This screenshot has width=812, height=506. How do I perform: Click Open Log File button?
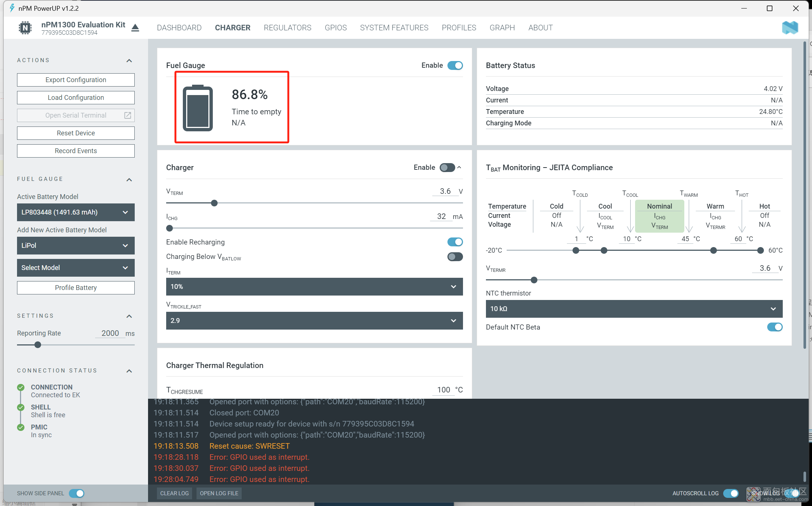(x=219, y=493)
